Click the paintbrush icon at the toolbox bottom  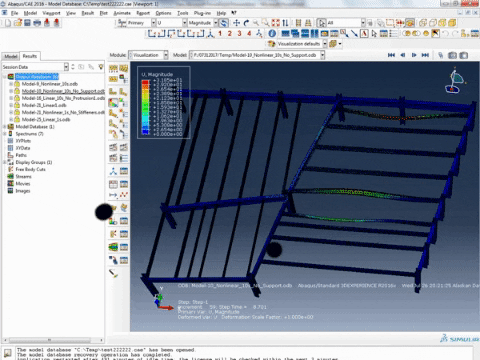[113, 274]
